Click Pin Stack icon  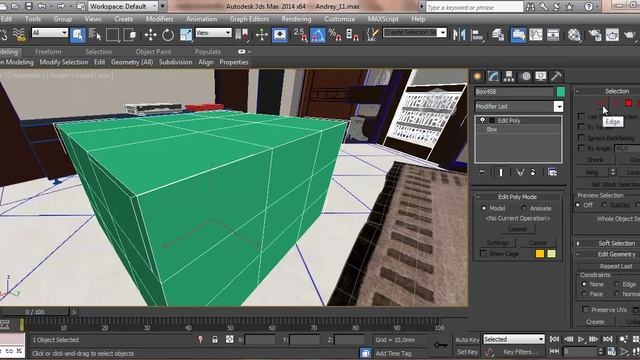[482, 172]
